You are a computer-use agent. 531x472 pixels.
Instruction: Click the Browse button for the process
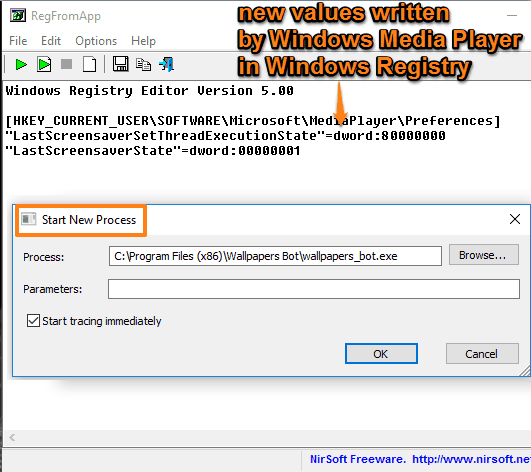point(483,255)
